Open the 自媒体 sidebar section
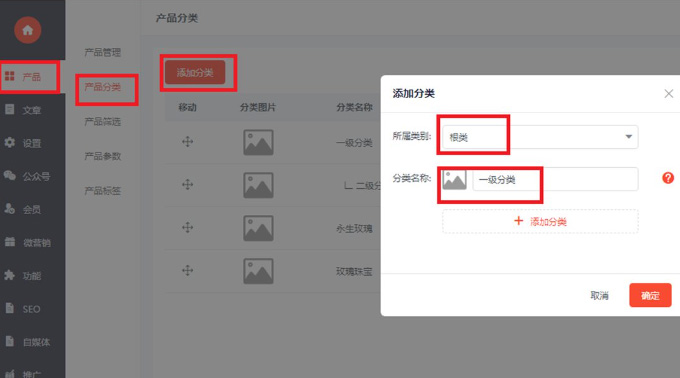 pos(36,342)
